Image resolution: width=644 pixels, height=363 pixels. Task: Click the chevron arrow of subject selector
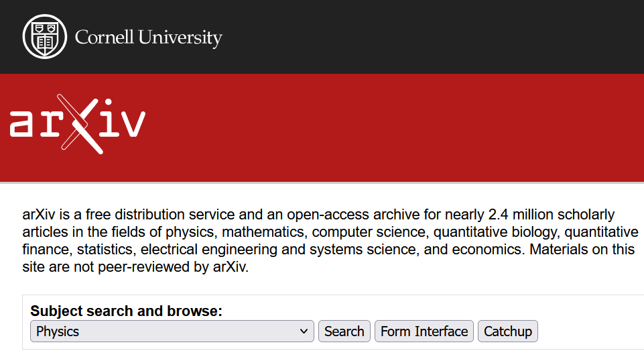[x=304, y=331]
